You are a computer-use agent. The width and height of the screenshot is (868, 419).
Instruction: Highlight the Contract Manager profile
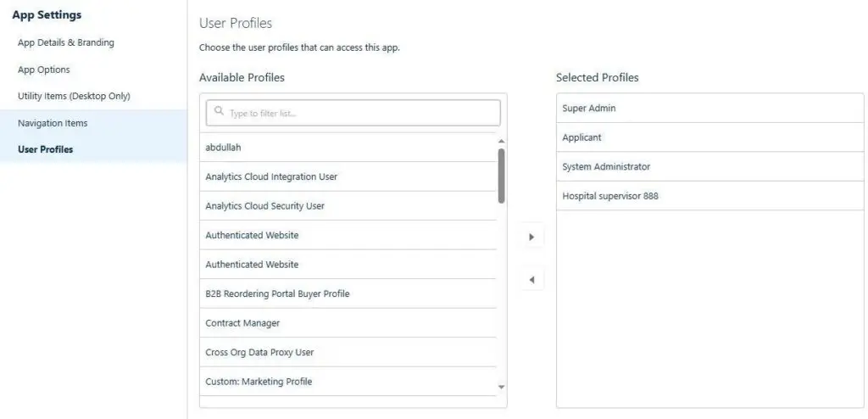tap(242, 323)
